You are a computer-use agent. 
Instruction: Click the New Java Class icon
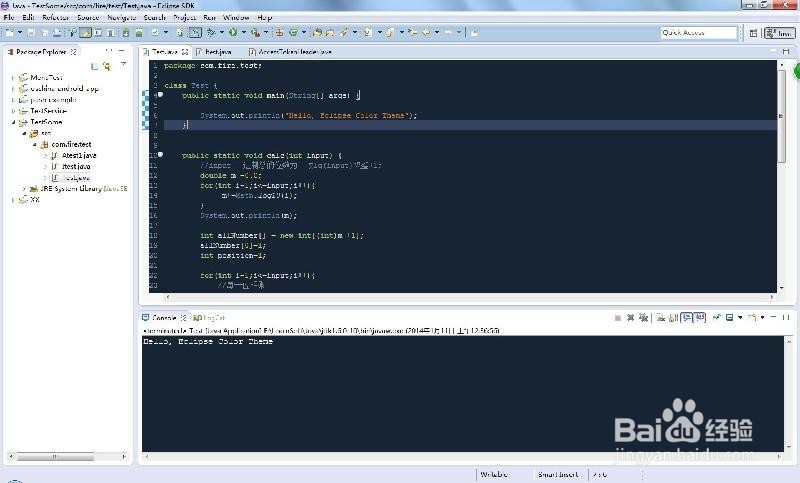pyautogui.click(x=293, y=33)
